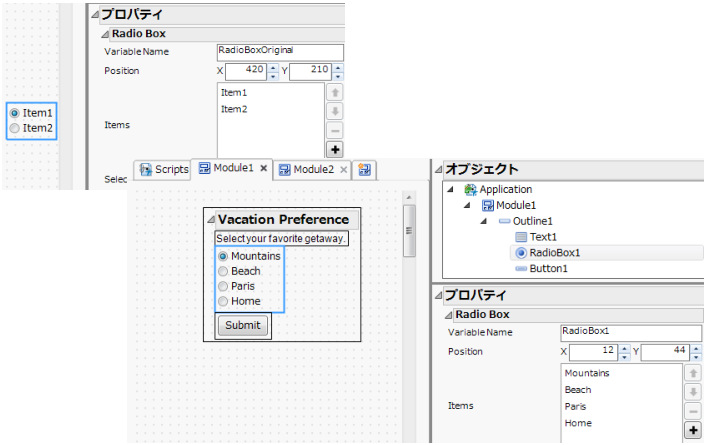Choose the Paris radio button
706x445 pixels.
pos(223,286)
